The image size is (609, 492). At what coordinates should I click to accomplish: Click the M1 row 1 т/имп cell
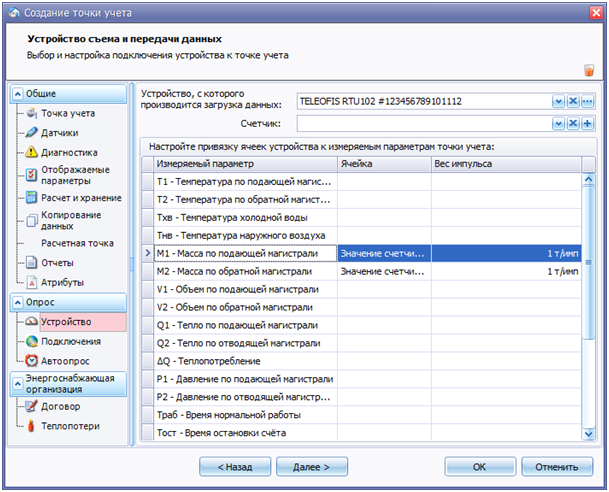(506, 253)
